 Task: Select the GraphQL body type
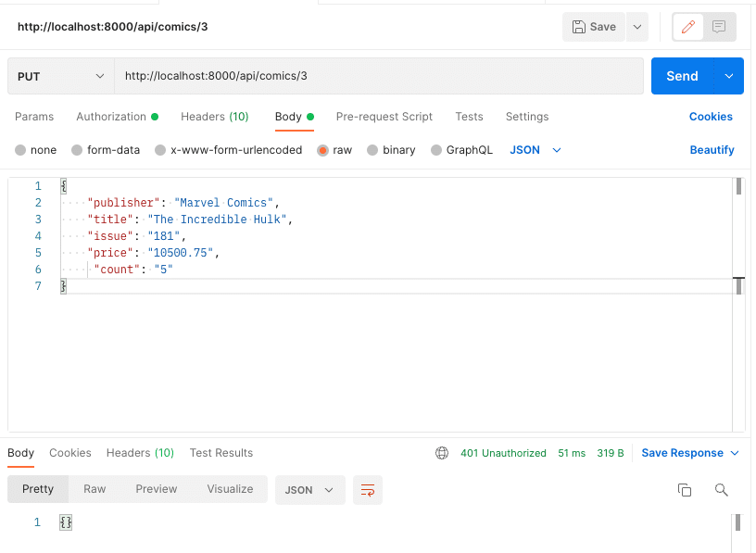462,150
